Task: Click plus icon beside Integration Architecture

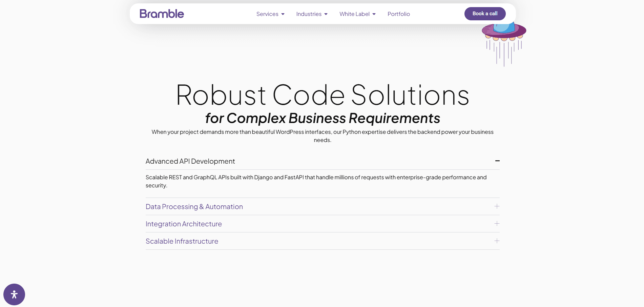Action: [497, 224]
